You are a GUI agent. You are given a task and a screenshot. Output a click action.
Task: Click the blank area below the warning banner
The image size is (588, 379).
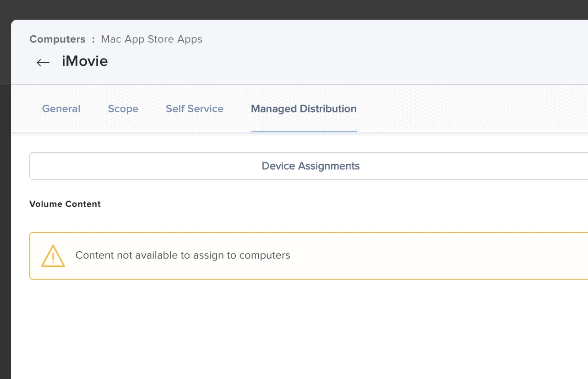point(293,330)
